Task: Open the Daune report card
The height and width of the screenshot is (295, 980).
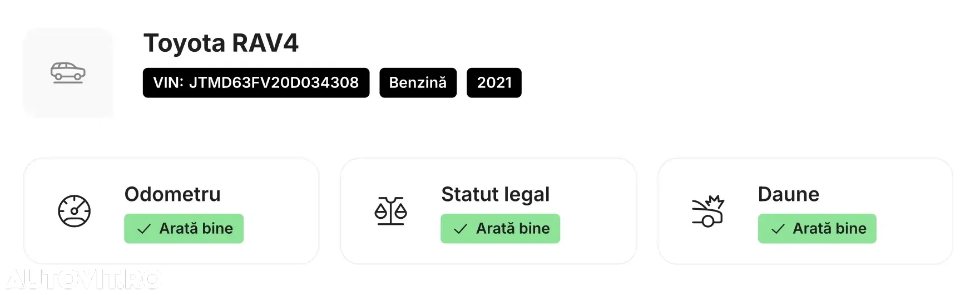Action: [x=805, y=211]
